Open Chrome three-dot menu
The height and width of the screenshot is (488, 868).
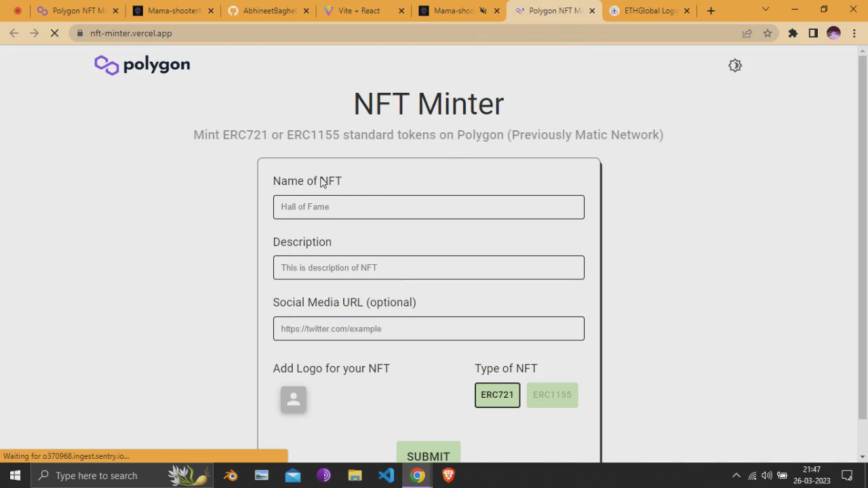[x=853, y=33]
